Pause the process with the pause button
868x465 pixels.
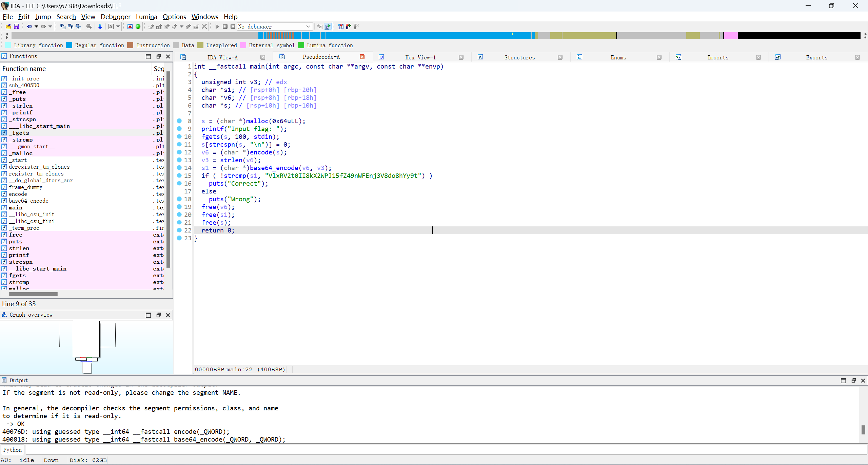click(x=225, y=26)
